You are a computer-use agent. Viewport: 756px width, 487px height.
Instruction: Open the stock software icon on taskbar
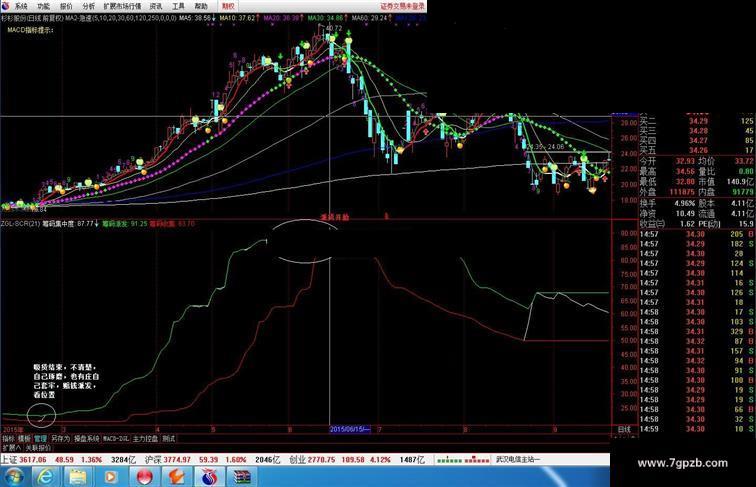coord(209,476)
